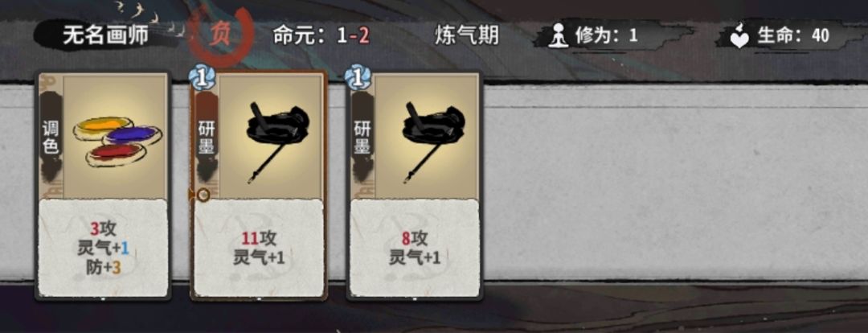Click the heart icon beside 生命
868x333 pixels.
tap(739, 36)
